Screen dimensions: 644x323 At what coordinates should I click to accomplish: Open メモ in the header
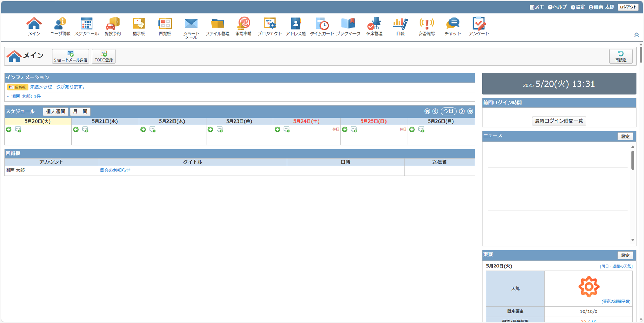537,7
